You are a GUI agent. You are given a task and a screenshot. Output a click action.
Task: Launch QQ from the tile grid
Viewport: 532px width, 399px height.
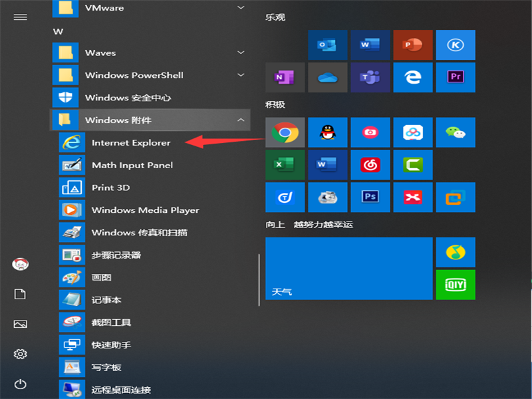(328, 132)
